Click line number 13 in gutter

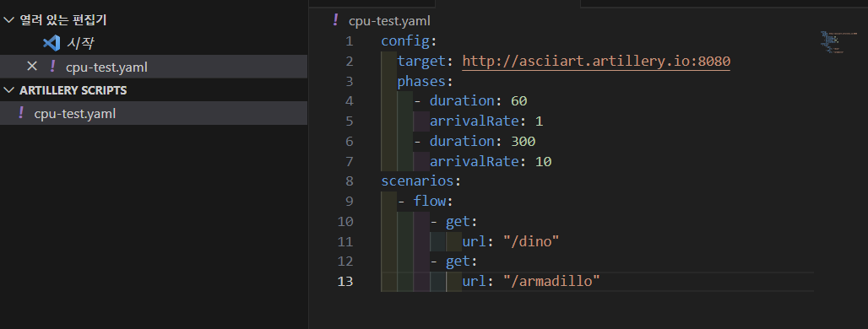344,282
